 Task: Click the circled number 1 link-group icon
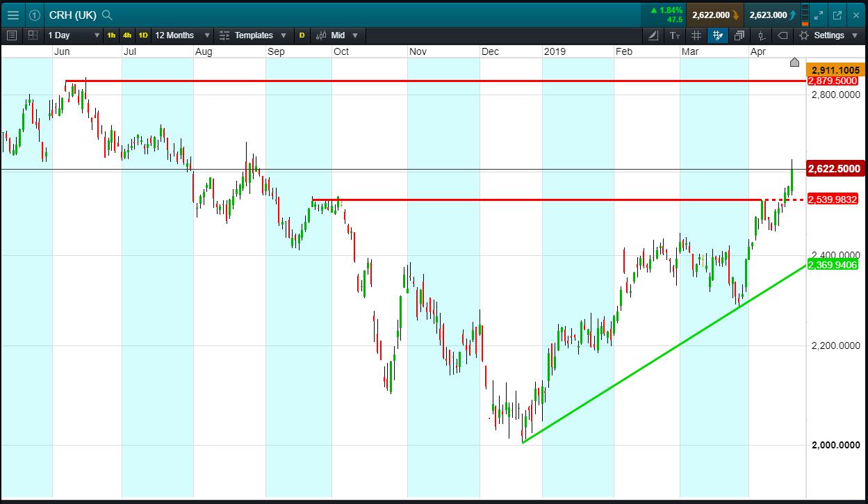[x=35, y=15]
